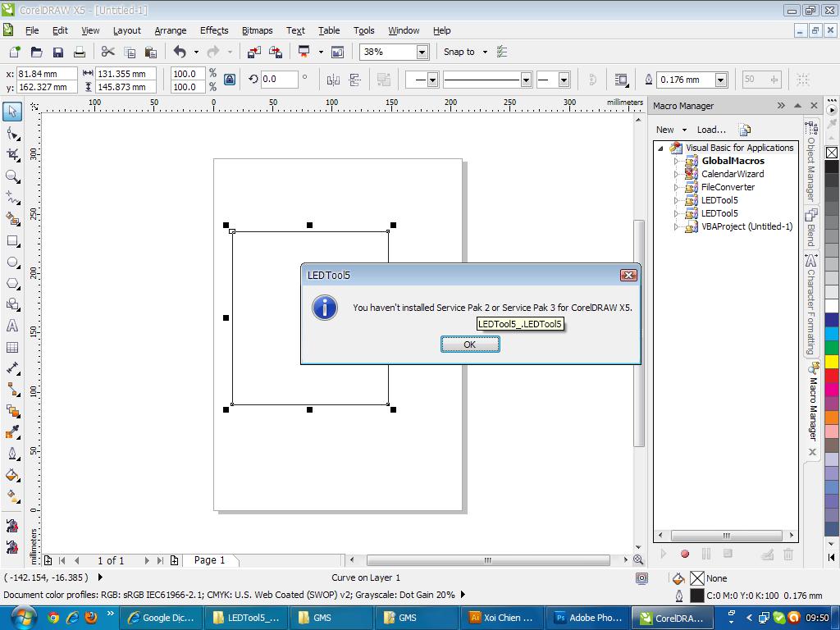
Task: Click the Print icon in toolbar
Action: click(x=80, y=52)
